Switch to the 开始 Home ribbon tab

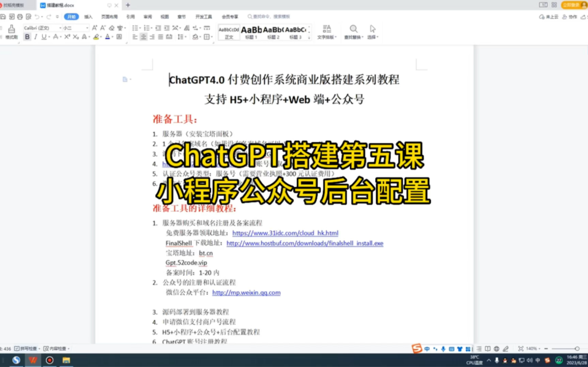point(71,17)
